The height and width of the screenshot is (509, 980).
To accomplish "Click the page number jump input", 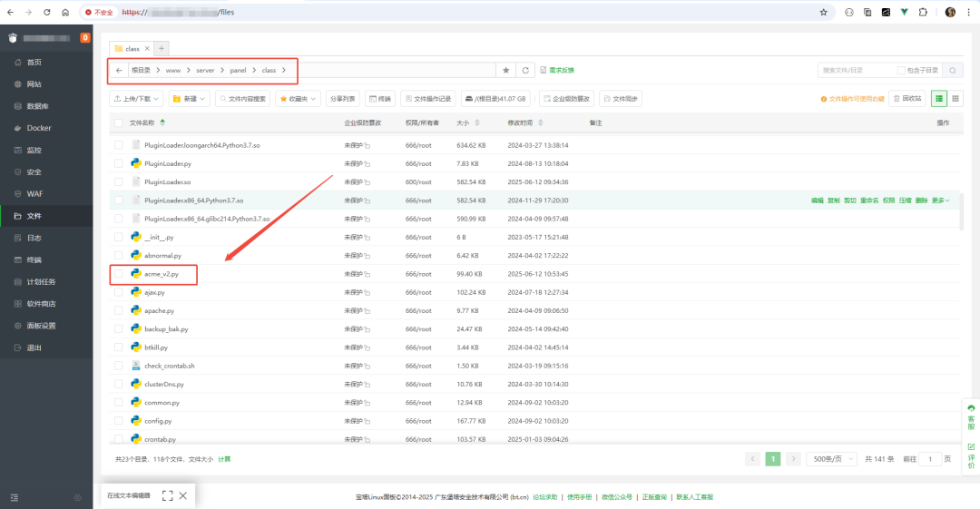I will 930,459.
